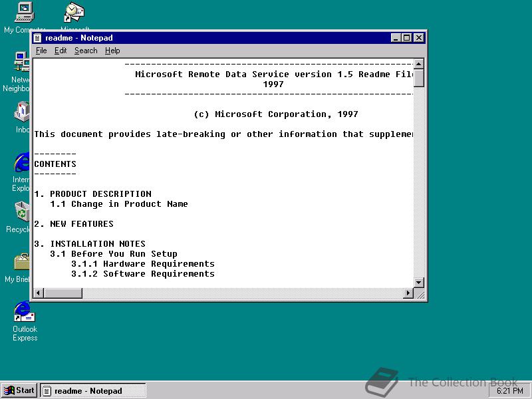Click the horizontal scrollbar left arrow

pos(39,293)
